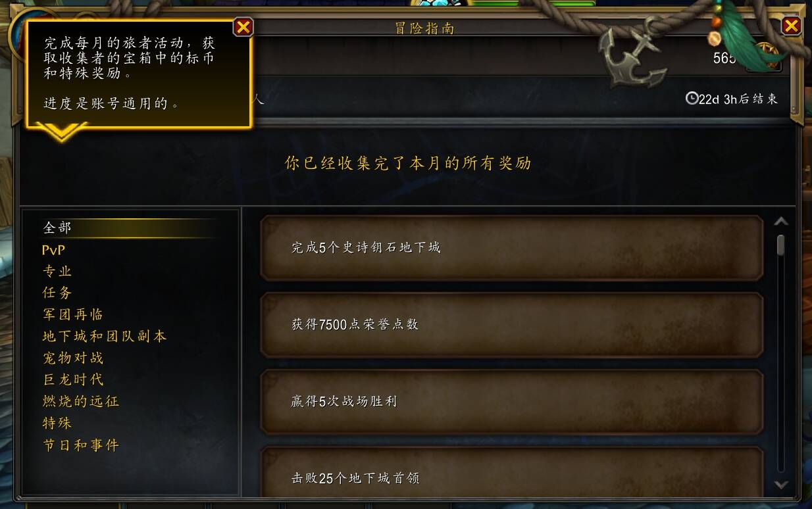The image size is (812, 509).
Task: Click the 完成5个史诗钥石地下城 activity
Action: 512,248
